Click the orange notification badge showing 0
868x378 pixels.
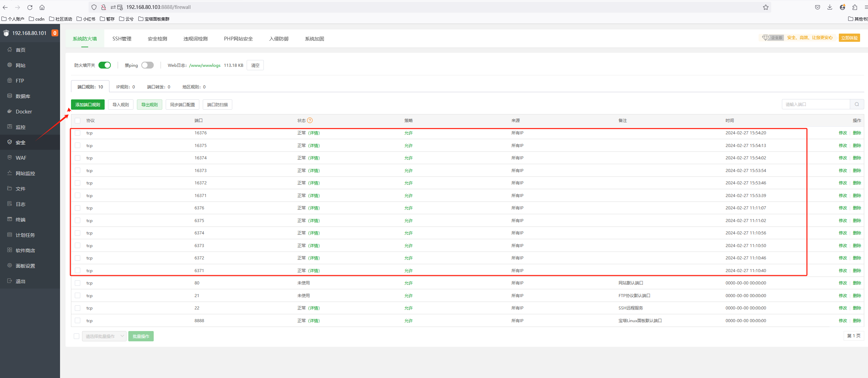[x=55, y=33]
